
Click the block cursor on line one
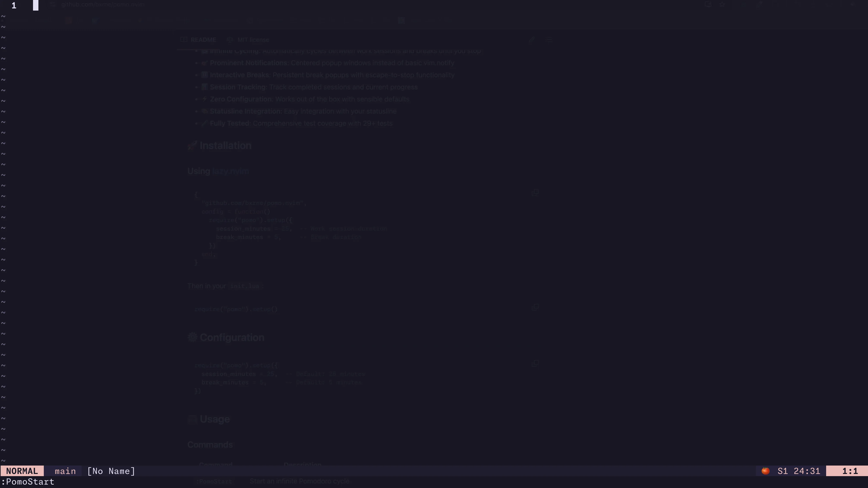[x=36, y=5]
